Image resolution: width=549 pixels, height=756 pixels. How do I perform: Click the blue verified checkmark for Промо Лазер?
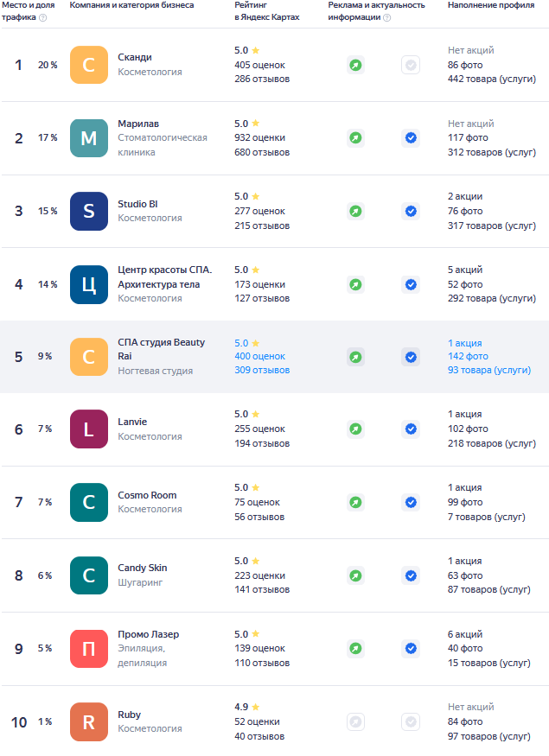(411, 649)
